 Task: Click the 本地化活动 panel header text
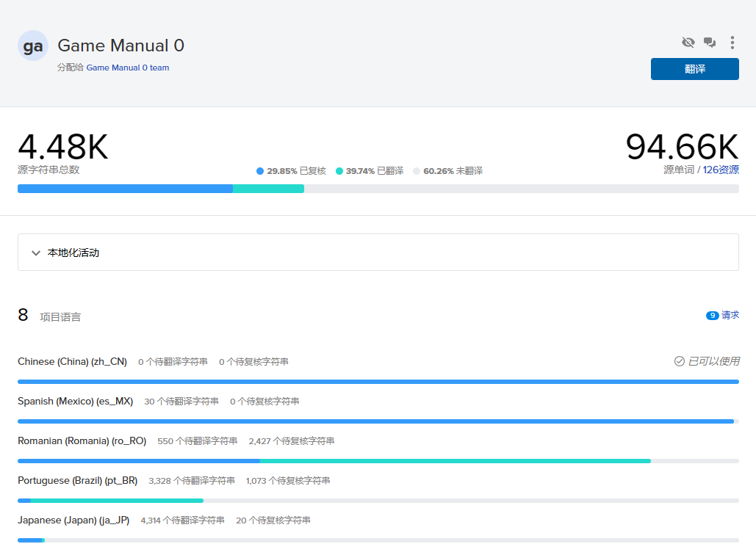pos(73,253)
